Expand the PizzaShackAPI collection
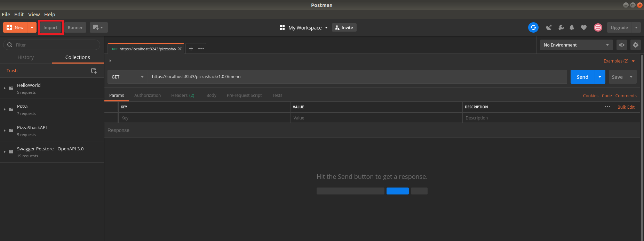The width and height of the screenshot is (644, 241). click(5, 131)
